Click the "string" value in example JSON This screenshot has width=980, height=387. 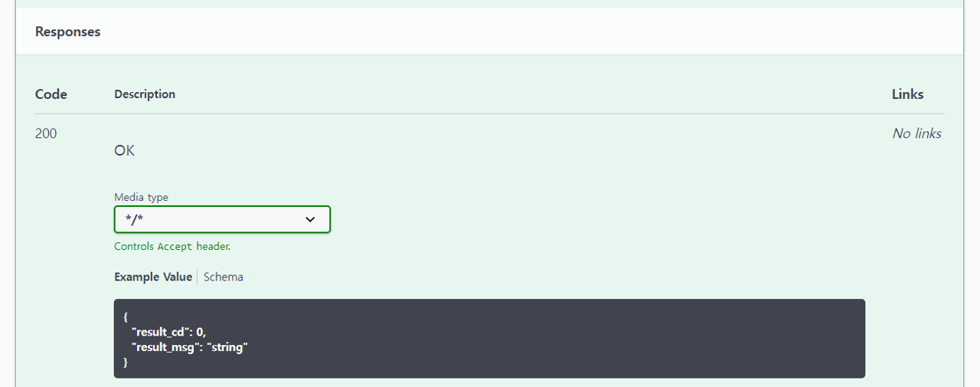pyautogui.click(x=227, y=347)
